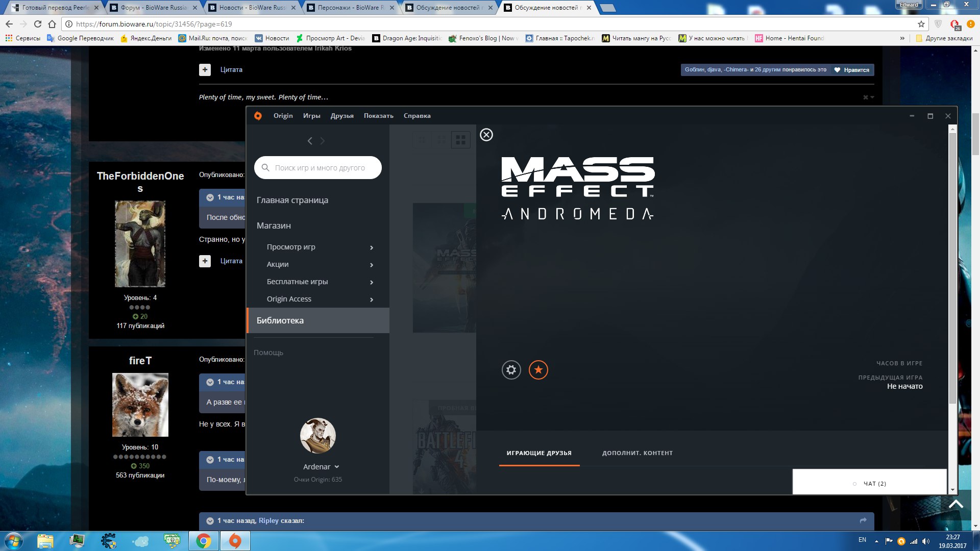Click the Battlefield 4 game tile

(x=445, y=447)
